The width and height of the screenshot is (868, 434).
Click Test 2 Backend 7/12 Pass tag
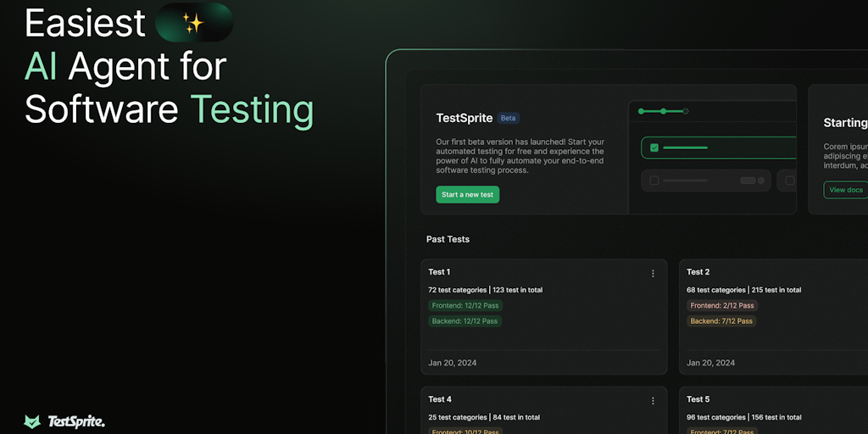pos(721,321)
